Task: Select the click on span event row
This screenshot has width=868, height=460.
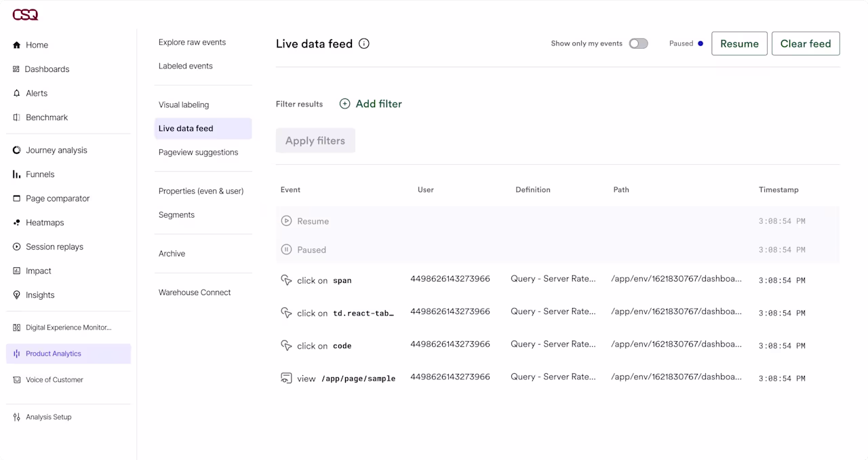Action: tap(557, 280)
